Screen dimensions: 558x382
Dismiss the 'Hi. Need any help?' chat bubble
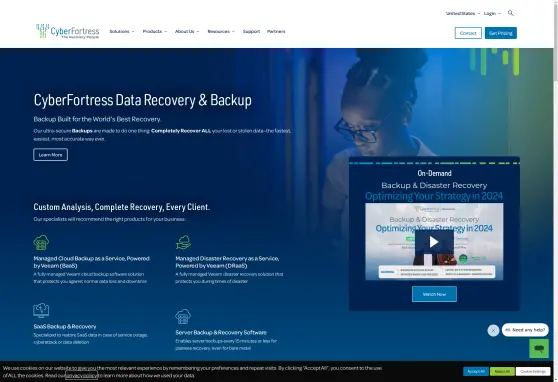point(493,330)
